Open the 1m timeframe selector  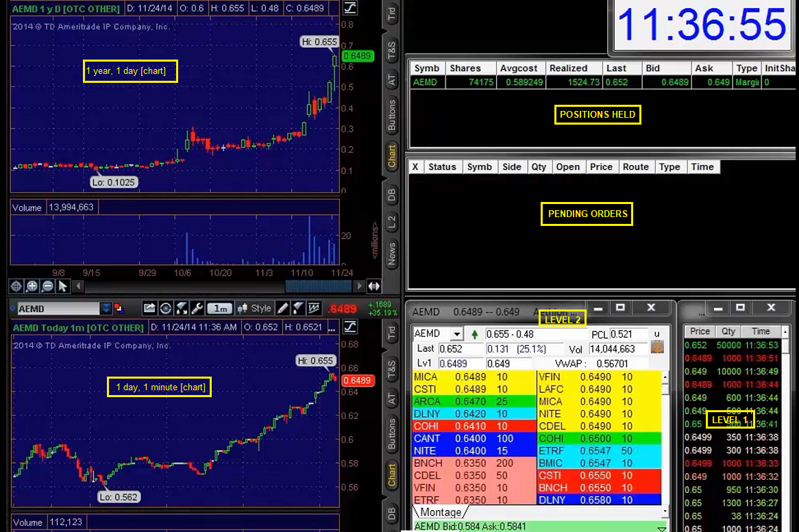220,309
